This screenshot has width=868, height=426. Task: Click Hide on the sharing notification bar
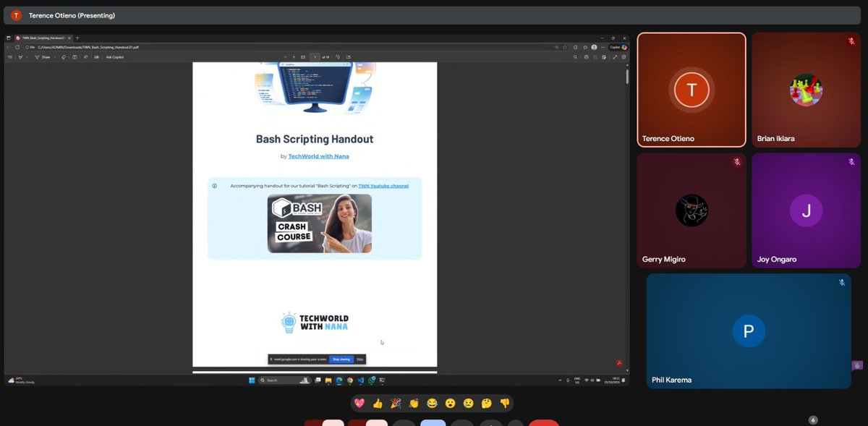pyautogui.click(x=359, y=359)
